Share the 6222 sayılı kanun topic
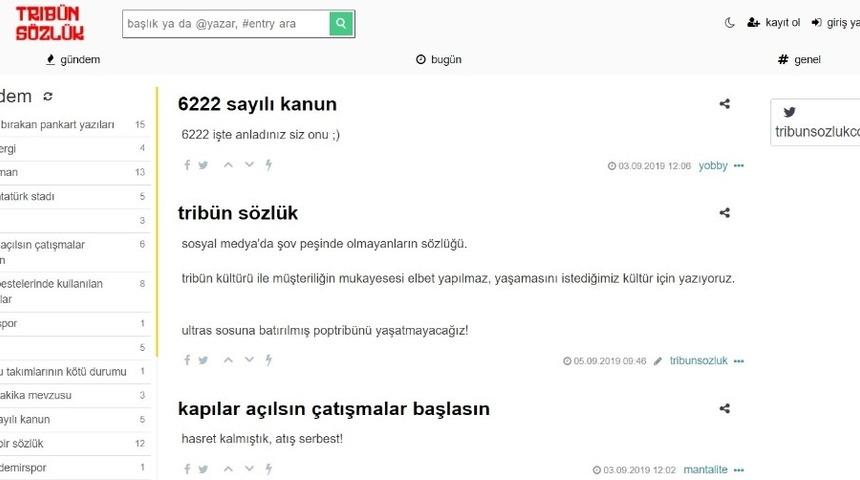Screen dimensions: 860x480 [x=725, y=104]
